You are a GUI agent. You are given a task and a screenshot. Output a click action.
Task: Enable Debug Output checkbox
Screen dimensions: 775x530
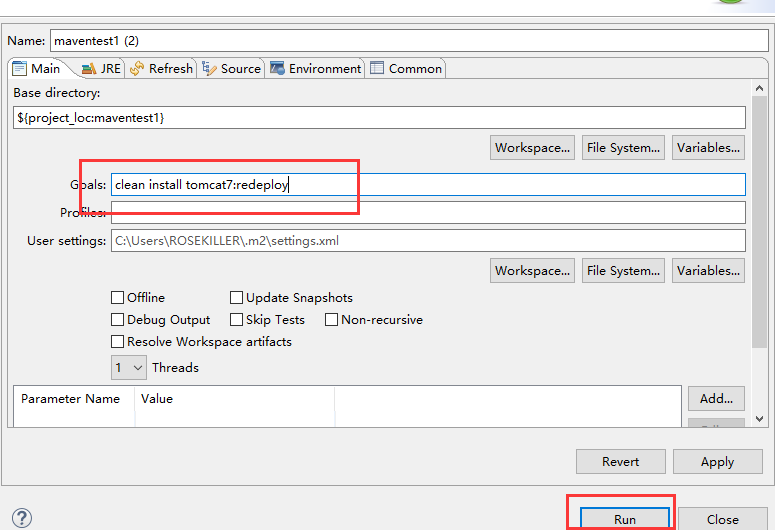(117, 320)
